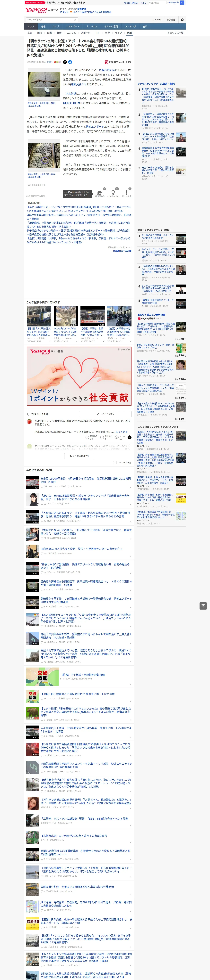Click the blue web search button at top
The image size is (210, 980).
point(182,3)
